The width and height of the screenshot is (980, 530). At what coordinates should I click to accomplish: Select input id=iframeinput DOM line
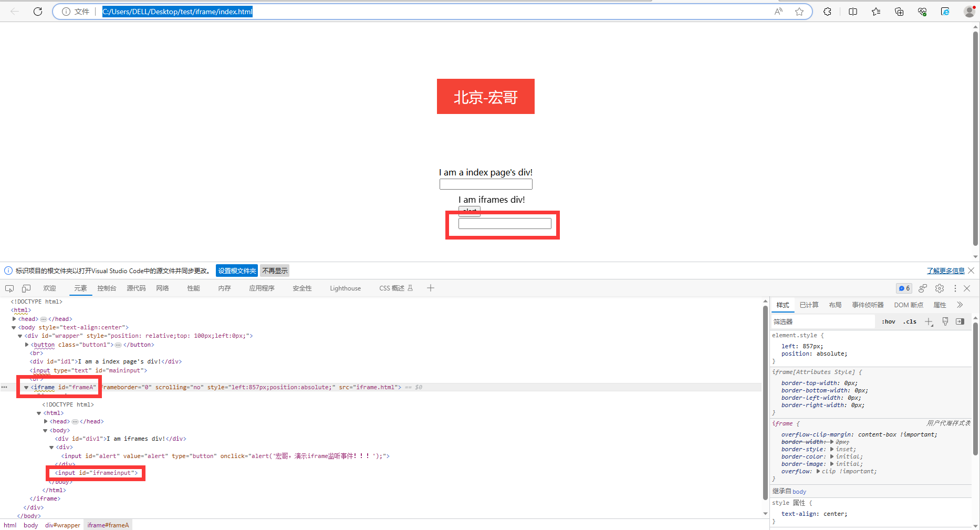[x=97, y=473]
